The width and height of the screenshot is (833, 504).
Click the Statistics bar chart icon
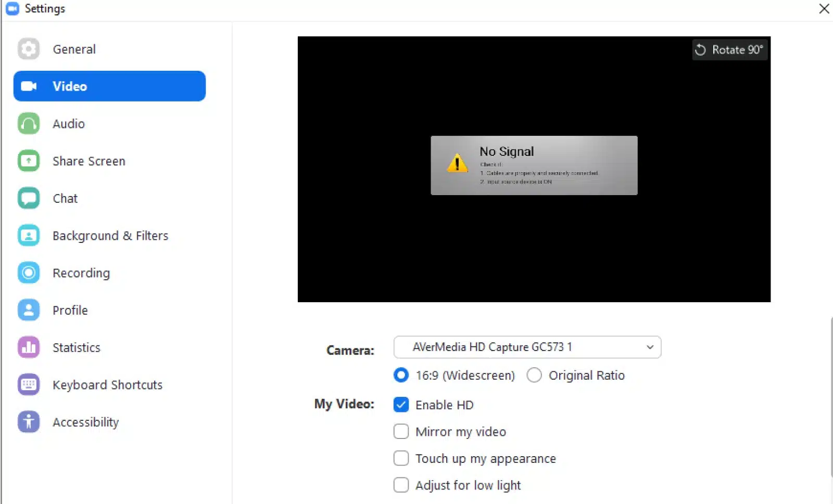pyautogui.click(x=29, y=347)
